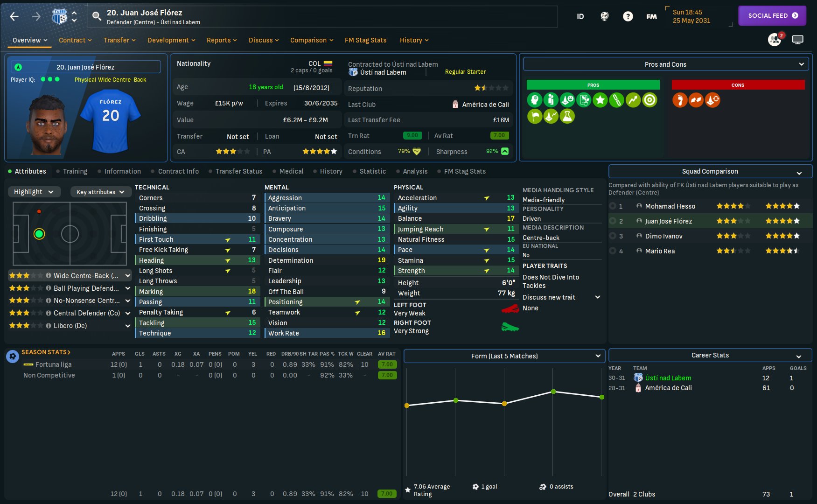Select the Mario Rea comparison radio circle

pyautogui.click(x=613, y=251)
